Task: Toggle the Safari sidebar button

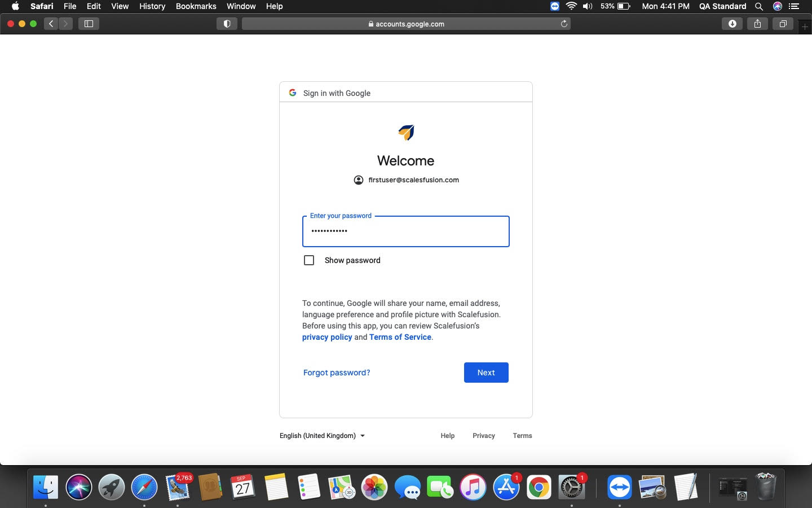Action: tap(89, 24)
